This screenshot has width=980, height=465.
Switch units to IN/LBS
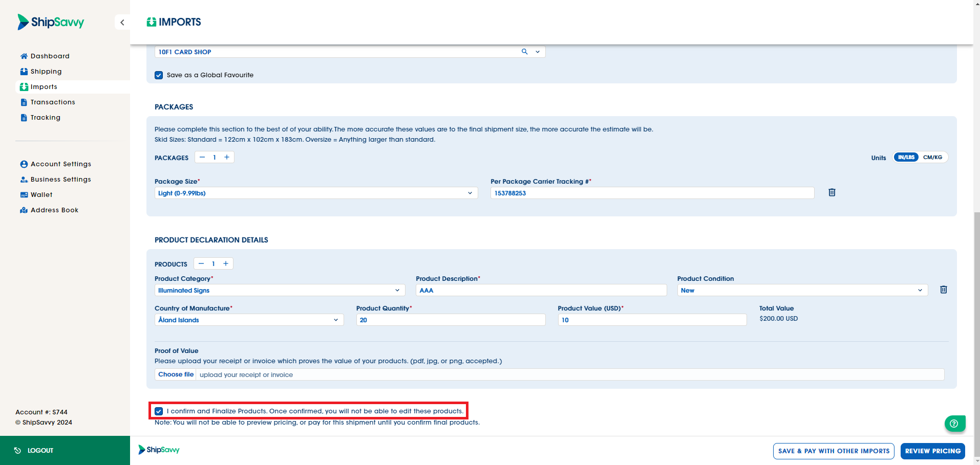point(906,158)
